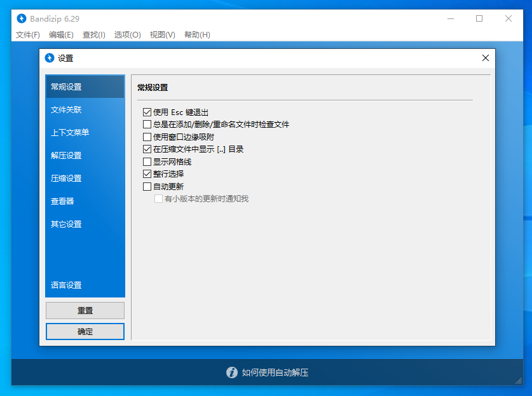Enable 显示网格线 option

pos(146,161)
